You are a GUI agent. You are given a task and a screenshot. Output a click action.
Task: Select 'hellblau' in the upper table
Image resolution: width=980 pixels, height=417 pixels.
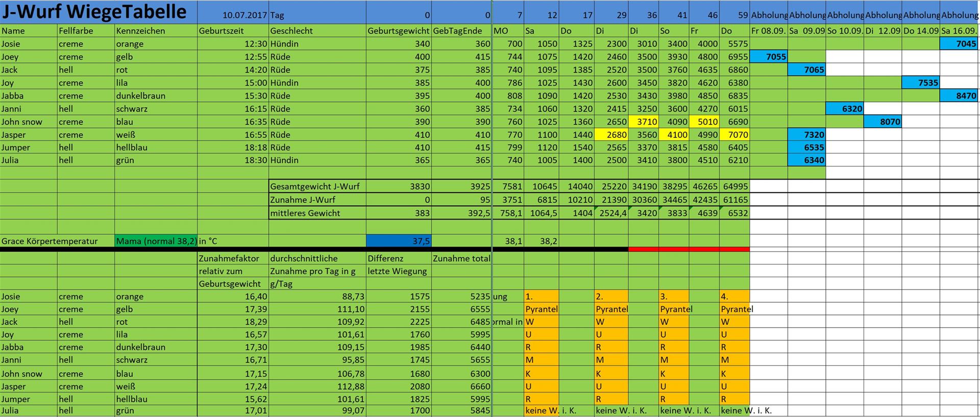pyautogui.click(x=156, y=148)
